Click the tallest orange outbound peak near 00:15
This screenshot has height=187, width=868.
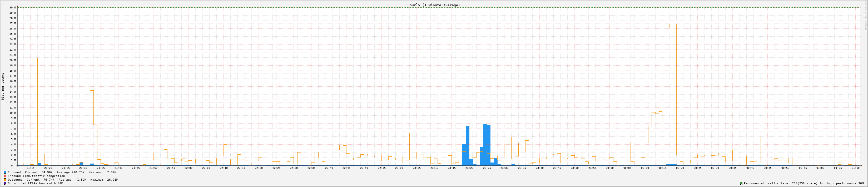tap(673, 24)
